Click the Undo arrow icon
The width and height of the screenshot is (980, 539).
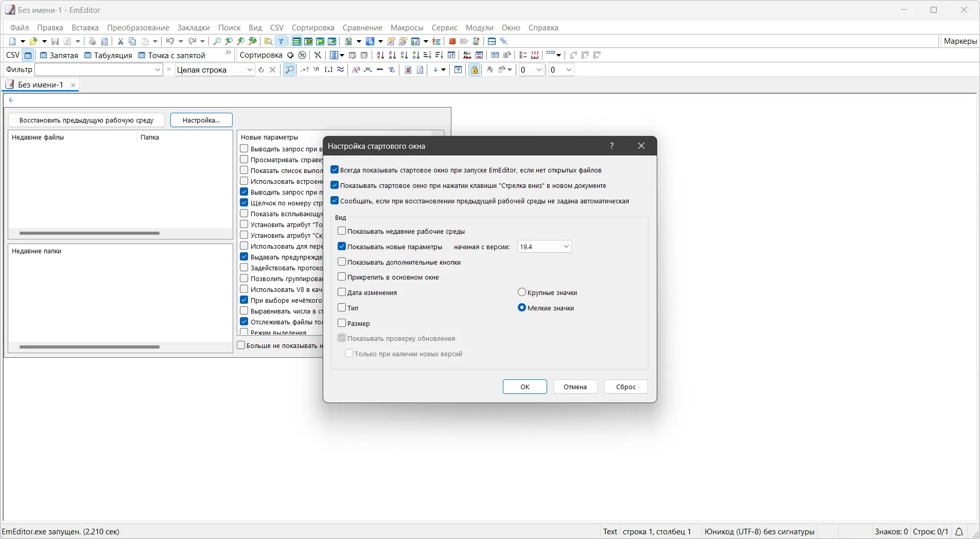[170, 41]
